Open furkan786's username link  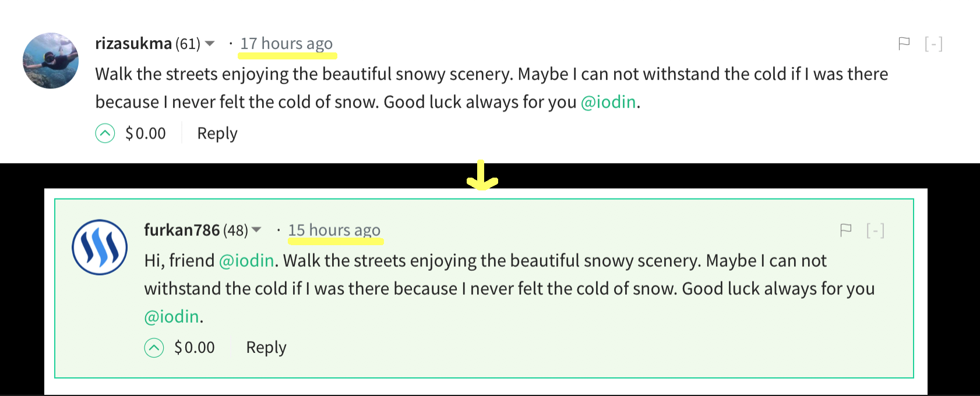(x=182, y=230)
